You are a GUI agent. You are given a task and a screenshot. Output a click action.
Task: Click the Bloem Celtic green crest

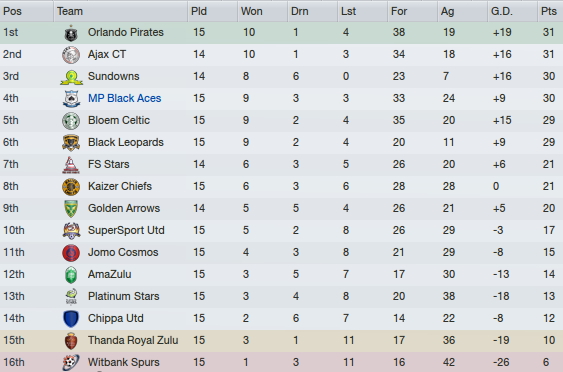71,121
